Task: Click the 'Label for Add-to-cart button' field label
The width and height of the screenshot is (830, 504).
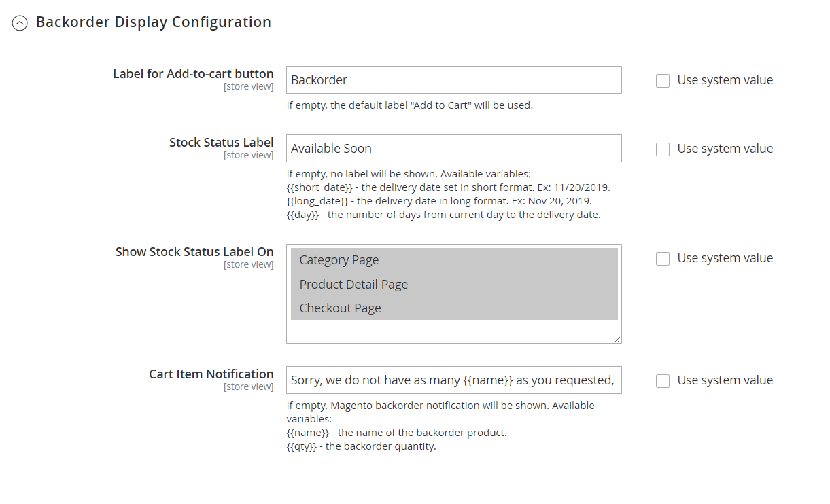Action: tap(193, 74)
